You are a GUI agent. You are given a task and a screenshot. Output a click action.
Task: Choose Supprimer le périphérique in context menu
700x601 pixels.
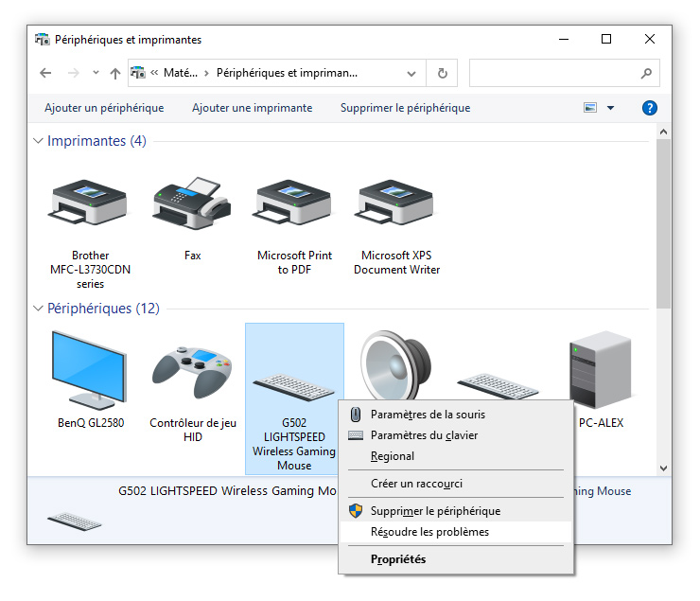click(456, 511)
